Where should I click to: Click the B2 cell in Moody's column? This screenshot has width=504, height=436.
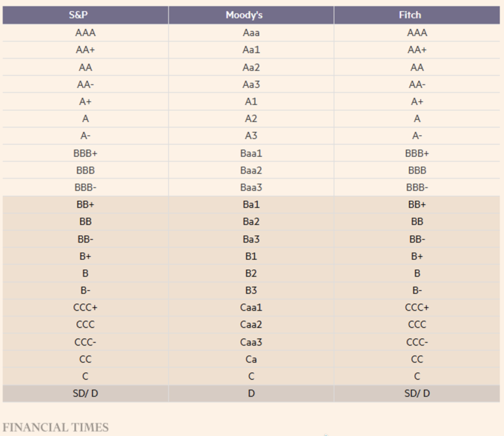(x=251, y=273)
